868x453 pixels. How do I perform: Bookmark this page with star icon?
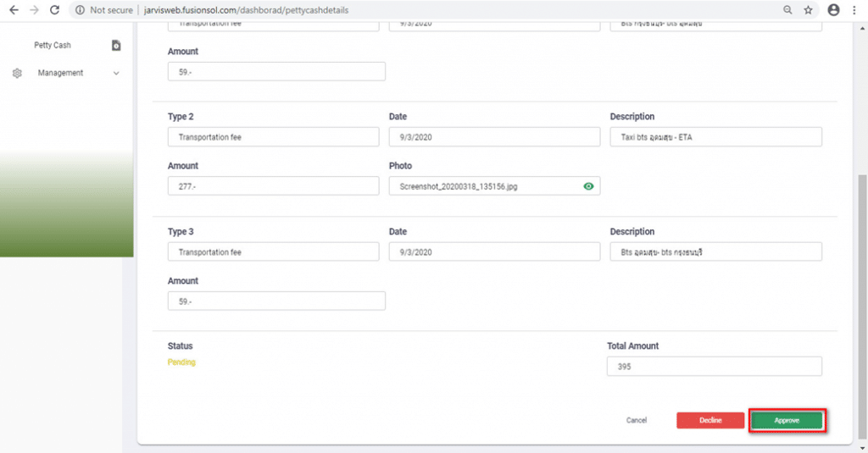[809, 10]
